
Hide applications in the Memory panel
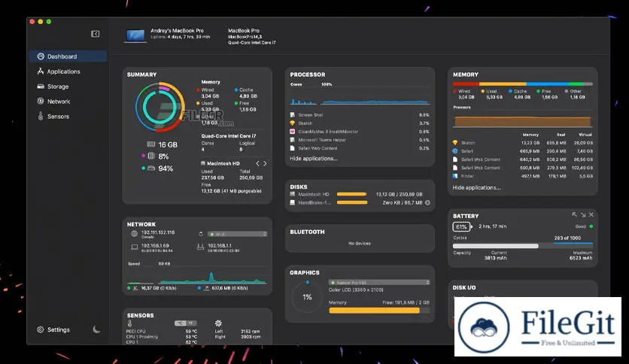coord(476,187)
